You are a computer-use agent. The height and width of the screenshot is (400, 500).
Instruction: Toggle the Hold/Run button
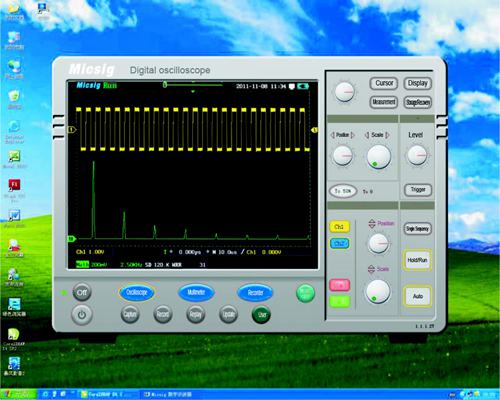pyautogui.click(x=417, y=260)
